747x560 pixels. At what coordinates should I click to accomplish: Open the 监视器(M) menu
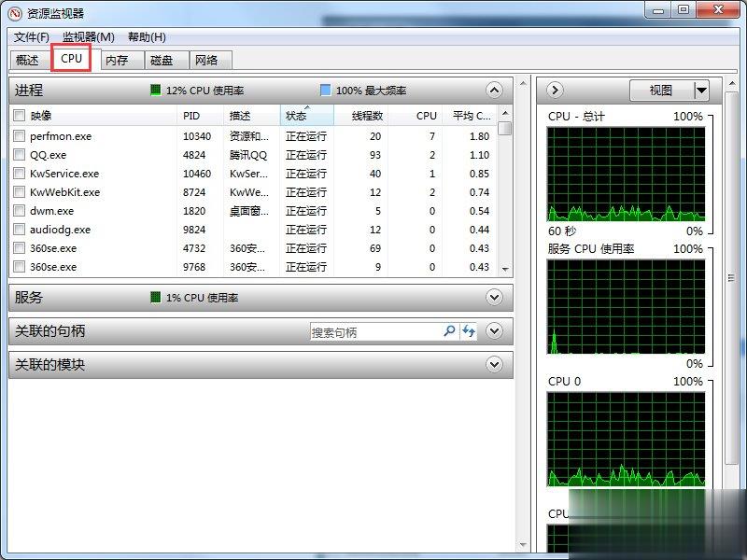pos(89,37)
